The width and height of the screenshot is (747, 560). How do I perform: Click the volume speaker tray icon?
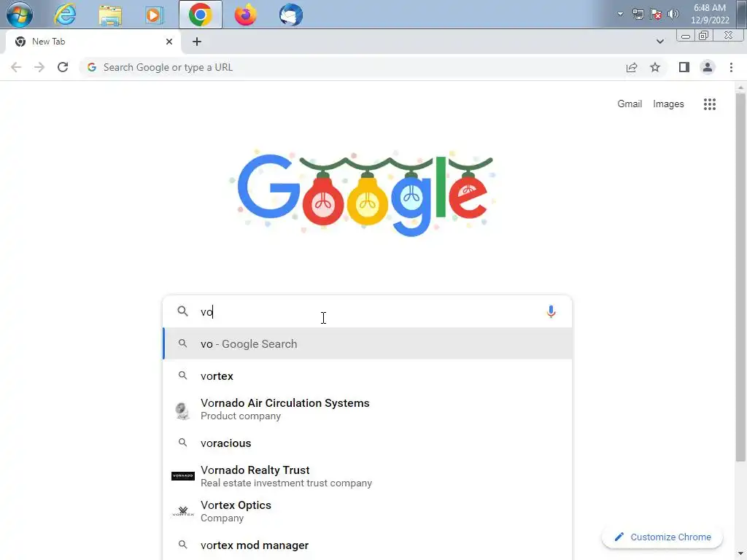coord(673,14)
